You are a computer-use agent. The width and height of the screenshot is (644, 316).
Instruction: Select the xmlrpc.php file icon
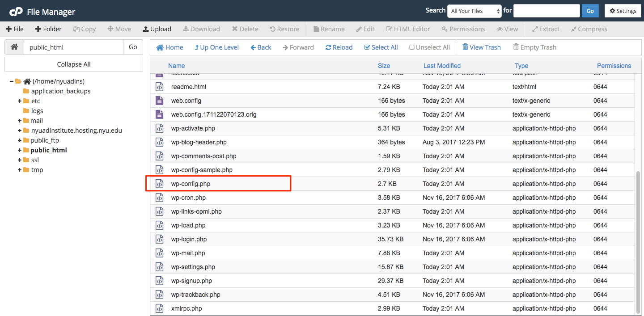tap(159, 308)
